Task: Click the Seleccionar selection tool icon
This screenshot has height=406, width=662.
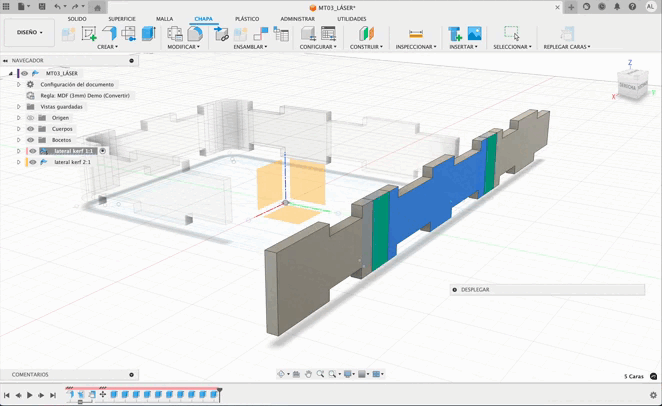Action: [x=512, y=34]
